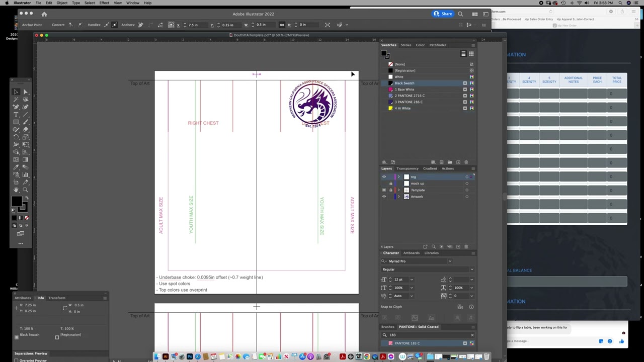Image resolution: width=644 pixels, height=362 pixels.
Task: Create a new layer in Layers panel
Action: coord(458,246)
